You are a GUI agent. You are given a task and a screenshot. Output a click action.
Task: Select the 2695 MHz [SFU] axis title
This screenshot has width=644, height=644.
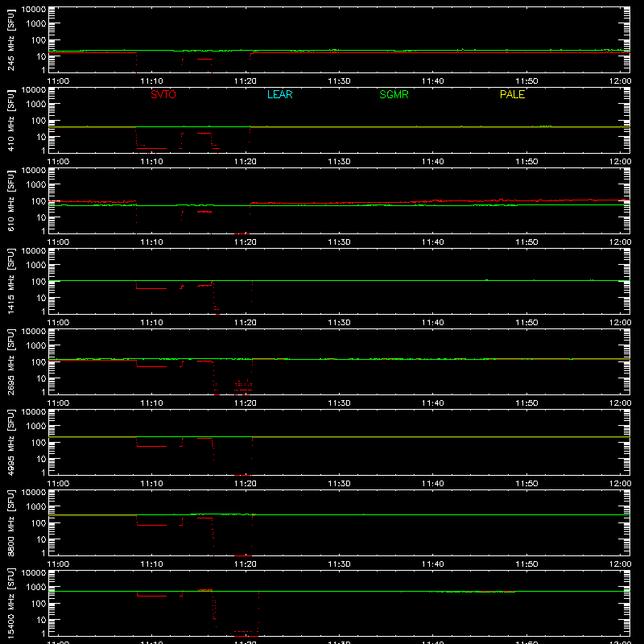11,362
